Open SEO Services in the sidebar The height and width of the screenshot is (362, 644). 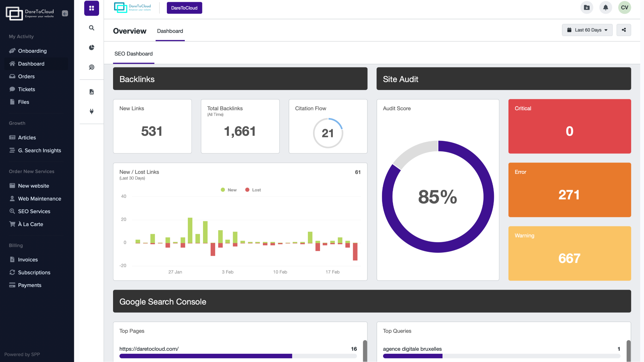pos(34,211)
